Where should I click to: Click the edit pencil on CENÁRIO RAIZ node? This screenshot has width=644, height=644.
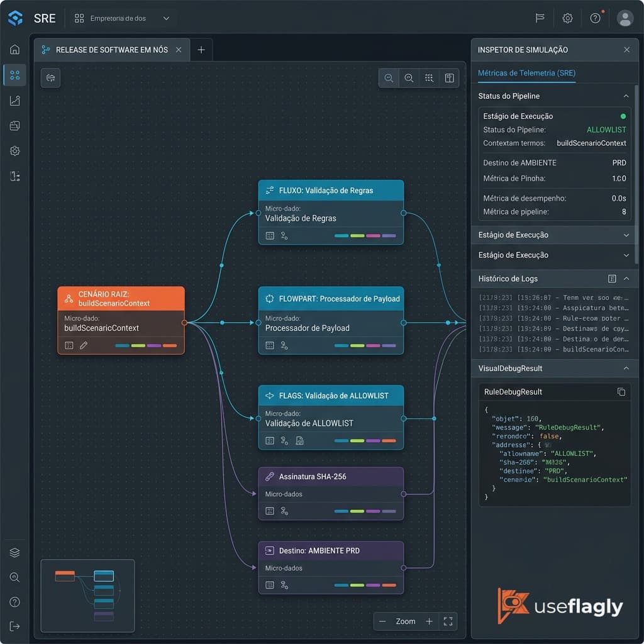click(84, 345)
